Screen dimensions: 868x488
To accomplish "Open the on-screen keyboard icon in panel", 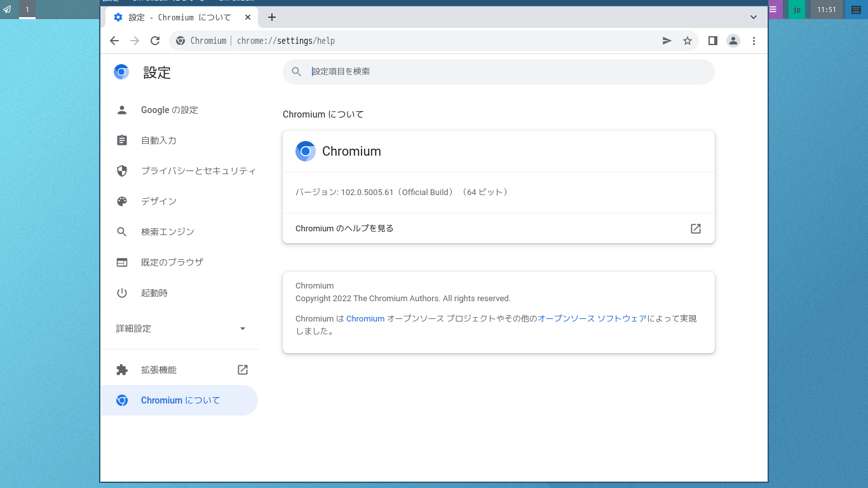I will (x=857, y=10).
